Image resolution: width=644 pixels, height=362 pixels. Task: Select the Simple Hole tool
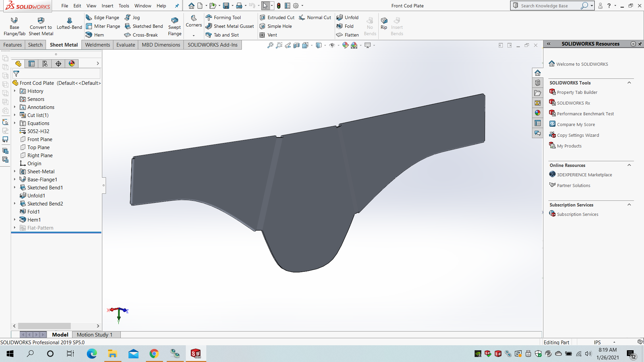tap(276, 26)
